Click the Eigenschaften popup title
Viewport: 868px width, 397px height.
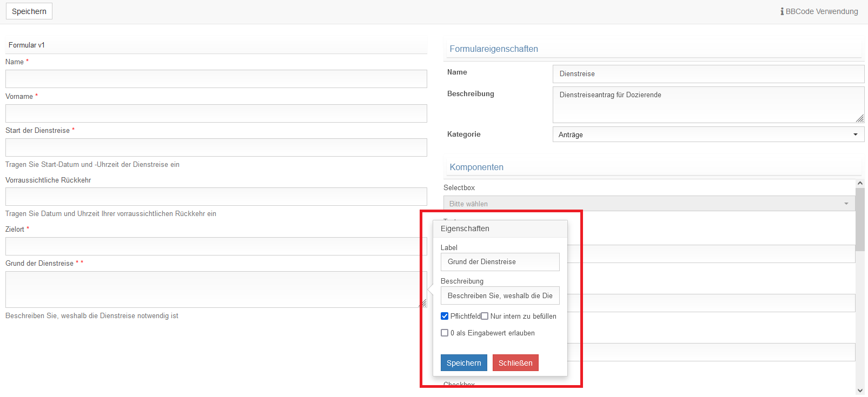click(465, 228)
